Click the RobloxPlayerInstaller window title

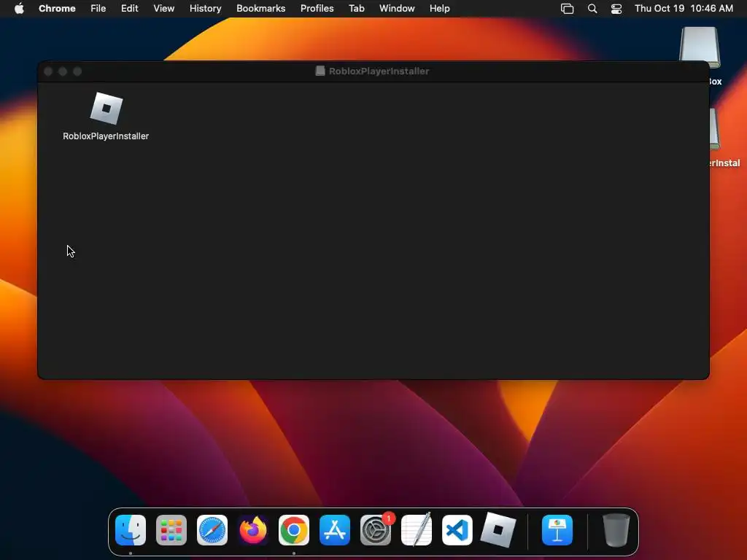[x=379, y=71]
